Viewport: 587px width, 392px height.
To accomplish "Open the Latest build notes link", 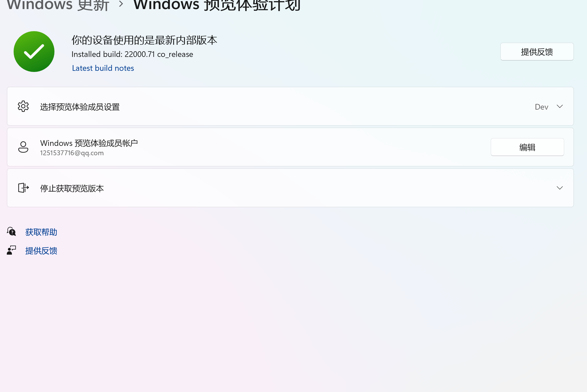I will pos(103,68).
